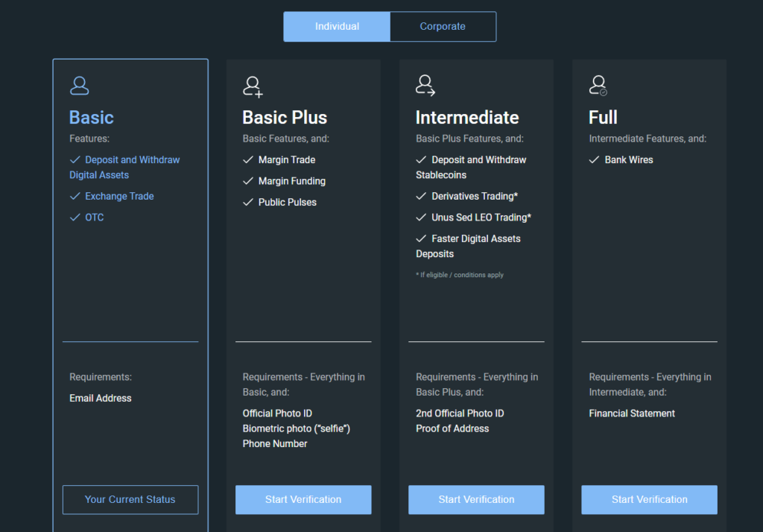This screenshot has height=532, width=763.
Task: Click the Basic Plus user-plus icon
Action: [253, 86]
